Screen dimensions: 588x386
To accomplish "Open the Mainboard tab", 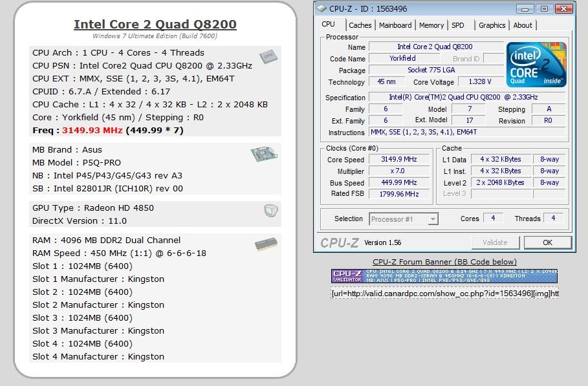I will (395, 25).
